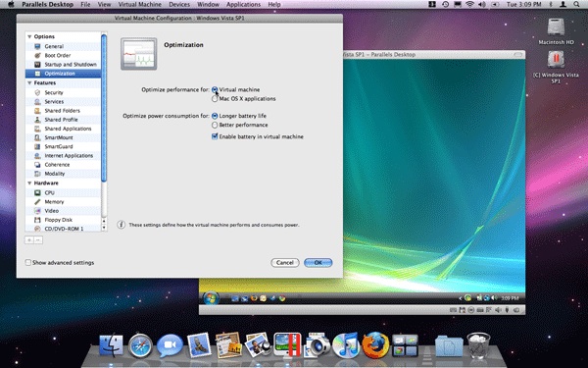Launch Firefox from the Dock
This screenshot has height=368, width=588.
pos(375,344)
